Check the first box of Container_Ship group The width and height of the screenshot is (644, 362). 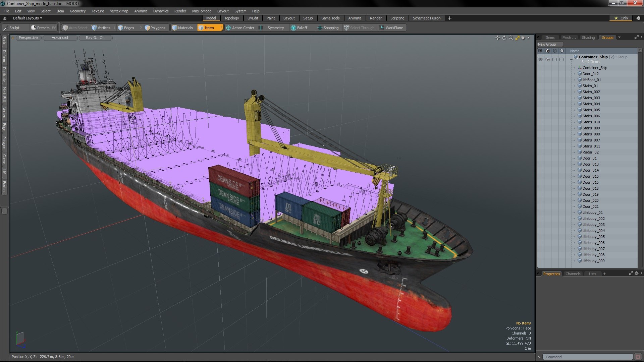554,59
